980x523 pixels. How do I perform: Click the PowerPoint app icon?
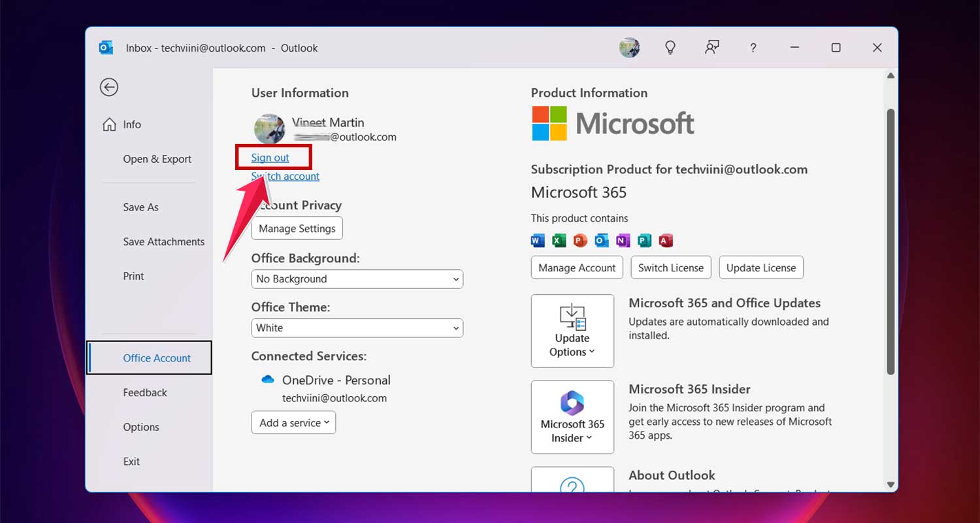tap(580, 240)
